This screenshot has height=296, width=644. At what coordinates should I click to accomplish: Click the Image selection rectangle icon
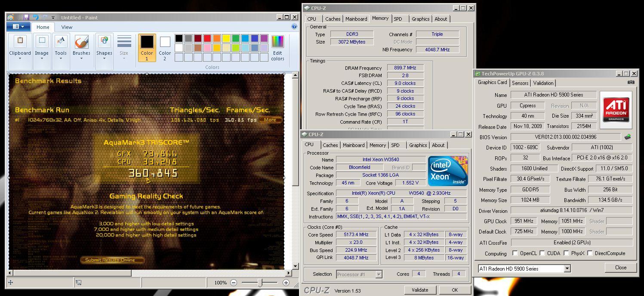point(42,41)
